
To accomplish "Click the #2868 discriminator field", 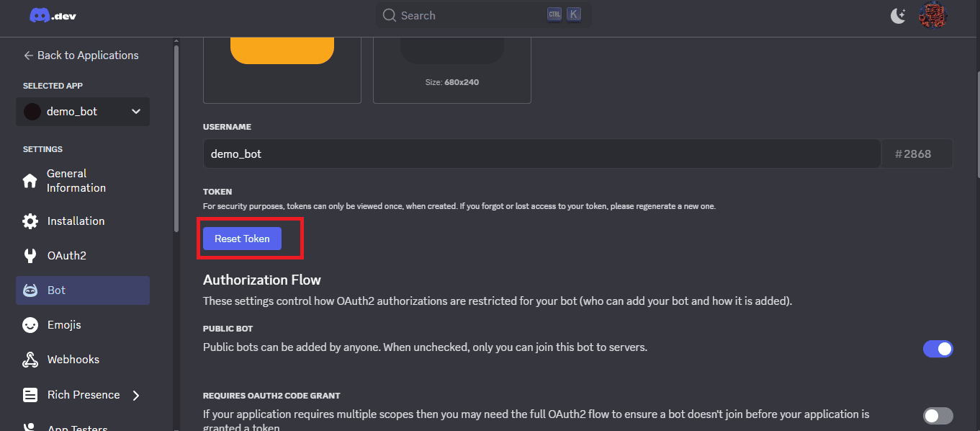I will coord(917,154).
